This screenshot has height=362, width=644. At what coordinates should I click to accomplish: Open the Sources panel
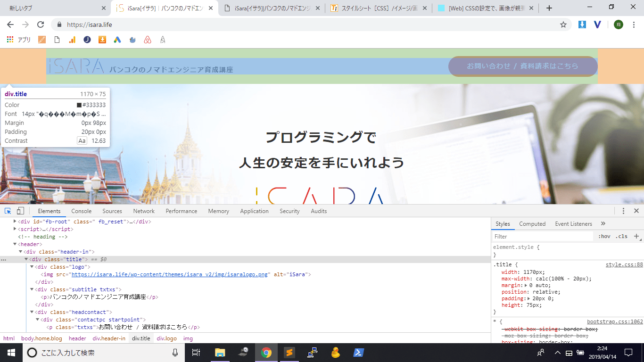(112, 211)
